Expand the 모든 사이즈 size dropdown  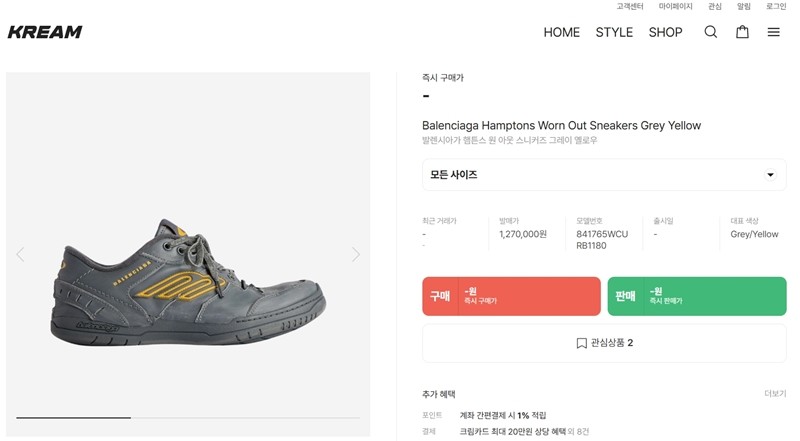[604, 175]
